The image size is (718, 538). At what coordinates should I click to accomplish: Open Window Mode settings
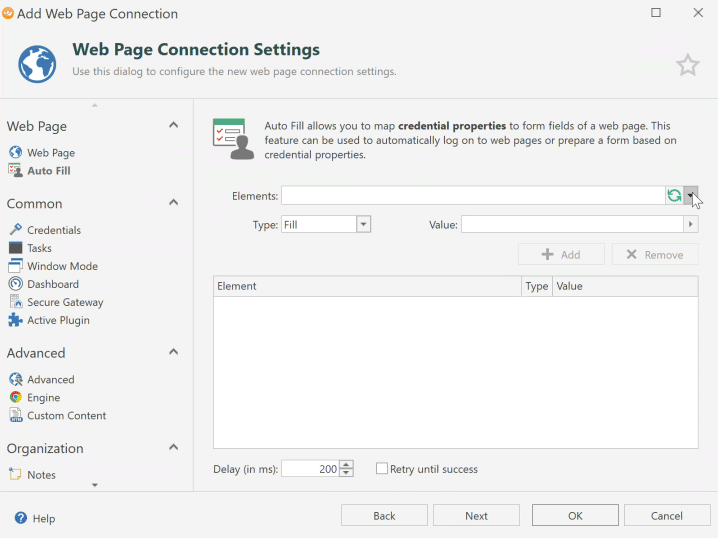coord(62,266)
